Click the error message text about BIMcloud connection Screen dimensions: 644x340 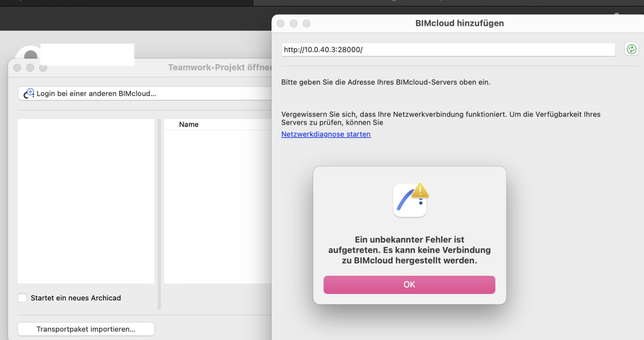tap(409, 250)
